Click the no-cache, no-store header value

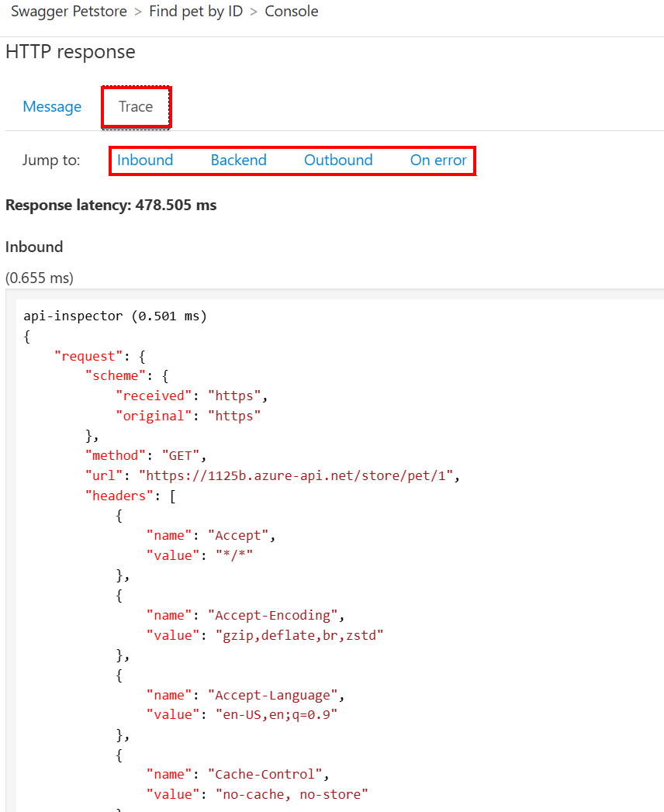click(291, 793)
